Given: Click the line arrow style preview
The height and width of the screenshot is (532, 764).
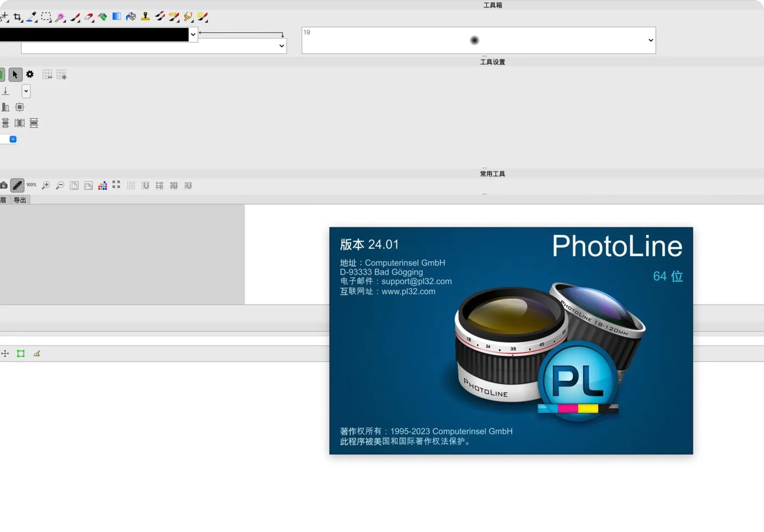Looking at the screenshot, I should (241, 34).
